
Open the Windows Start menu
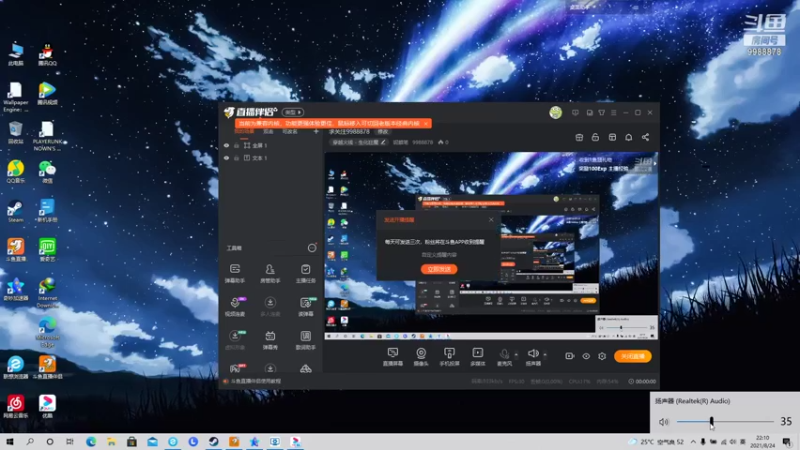coord(10,442)
